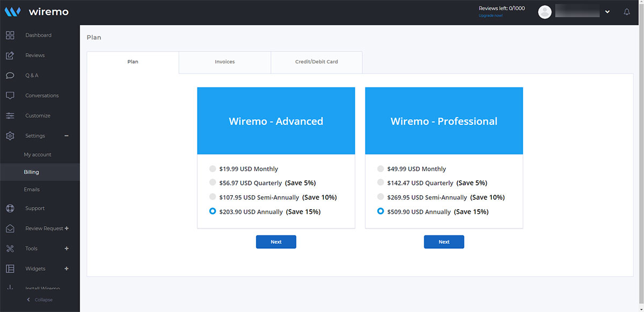Click the Plan page heading
Viewport: 644px width, 312px height.
(94, 38)
